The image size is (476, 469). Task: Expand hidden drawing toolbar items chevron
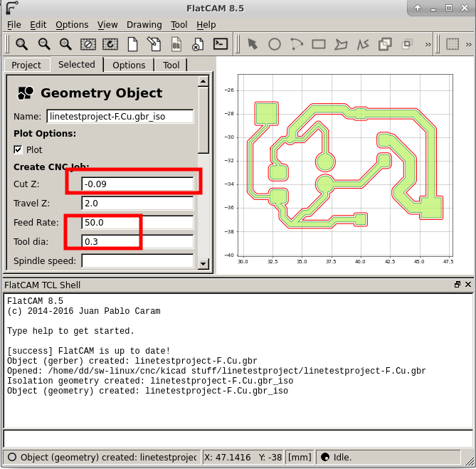pos(428,45)
